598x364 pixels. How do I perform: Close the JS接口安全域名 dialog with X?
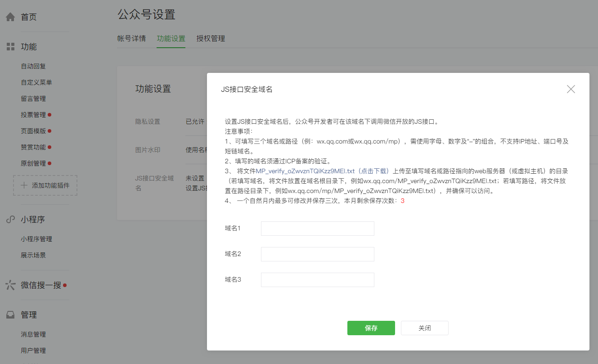(571, 89)
